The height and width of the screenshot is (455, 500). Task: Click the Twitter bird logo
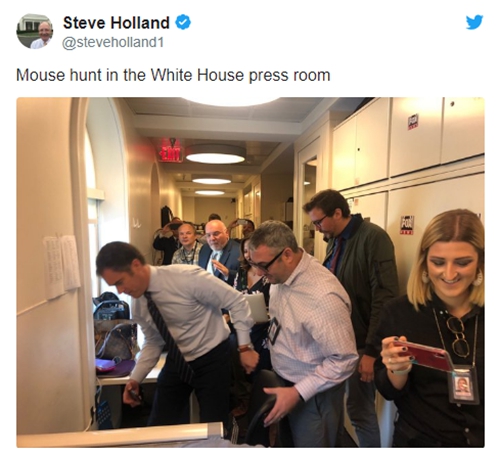[474, 22]
